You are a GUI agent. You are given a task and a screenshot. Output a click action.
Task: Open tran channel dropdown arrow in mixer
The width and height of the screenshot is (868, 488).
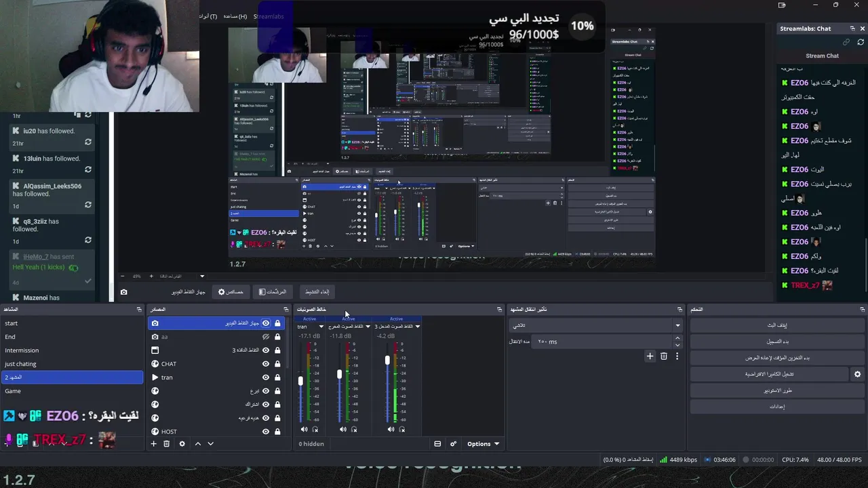tap(321, 327)
